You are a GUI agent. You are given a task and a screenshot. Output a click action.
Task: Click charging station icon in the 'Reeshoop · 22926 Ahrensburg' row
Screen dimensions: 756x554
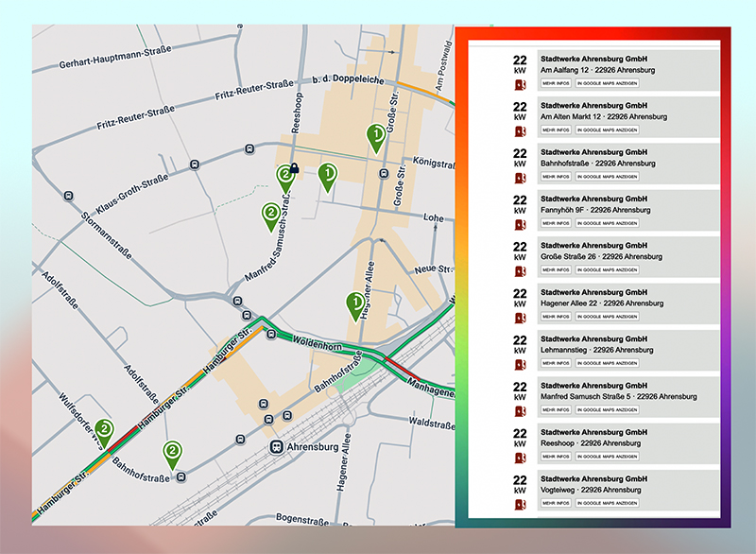[x=520, y=459]
